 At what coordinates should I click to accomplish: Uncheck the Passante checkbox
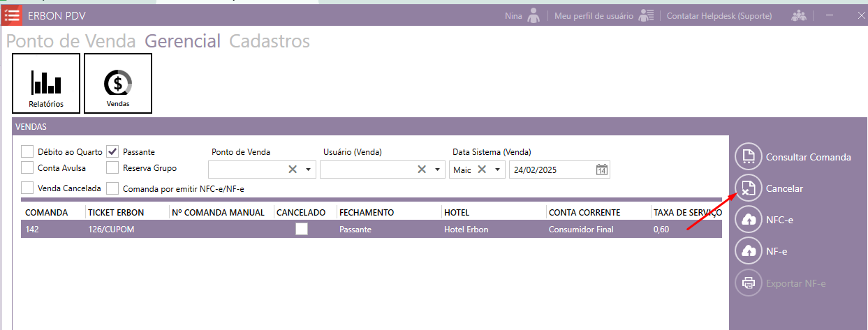[x=113, y=151]
